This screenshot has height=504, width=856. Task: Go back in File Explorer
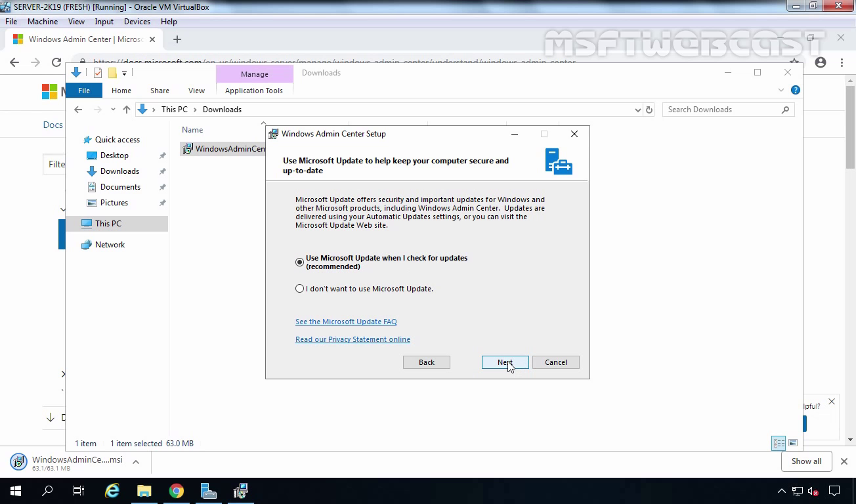tap(78, 110)
